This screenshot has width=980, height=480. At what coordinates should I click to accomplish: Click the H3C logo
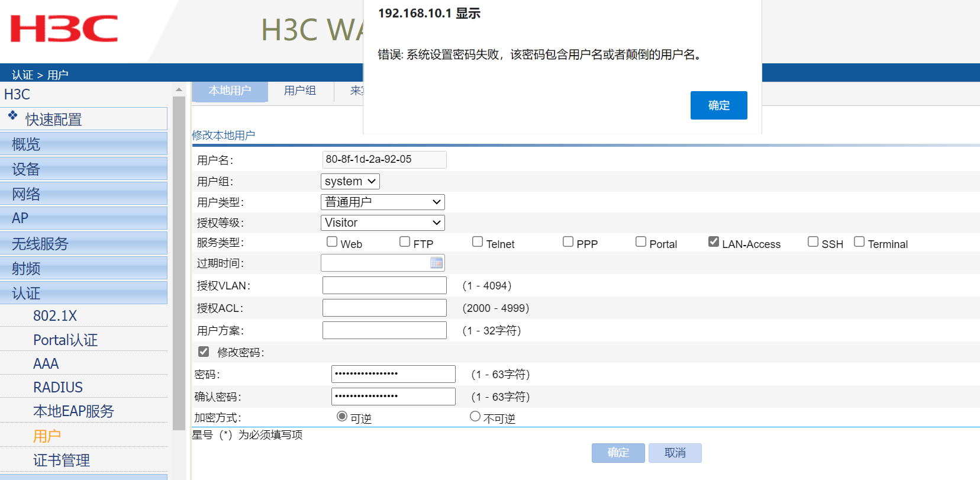(64, 29)
